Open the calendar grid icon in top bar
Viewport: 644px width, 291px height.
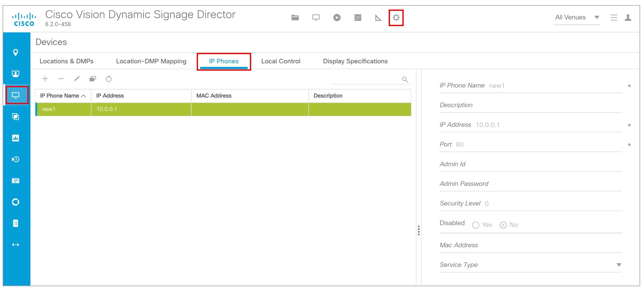(358, 18)
